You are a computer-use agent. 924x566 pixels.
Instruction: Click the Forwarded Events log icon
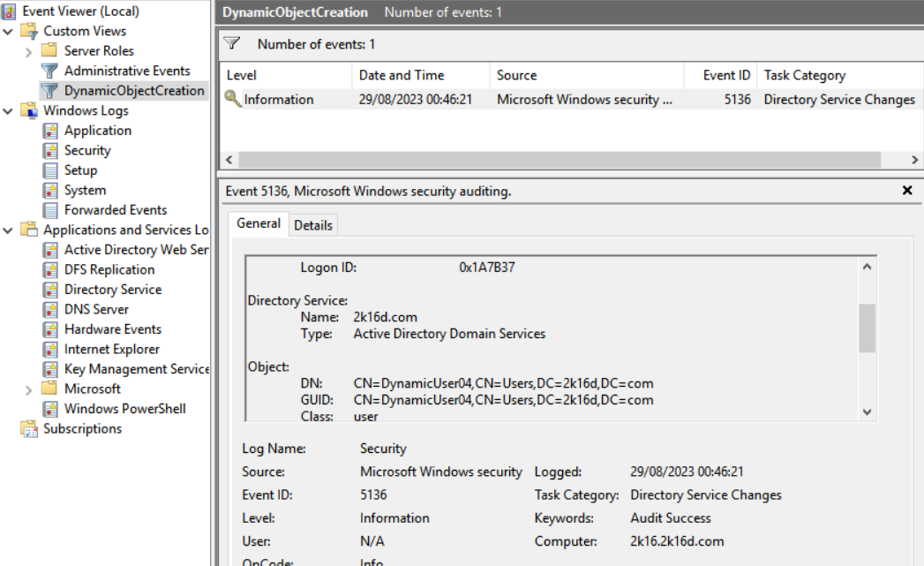click(x=50, y=210)
